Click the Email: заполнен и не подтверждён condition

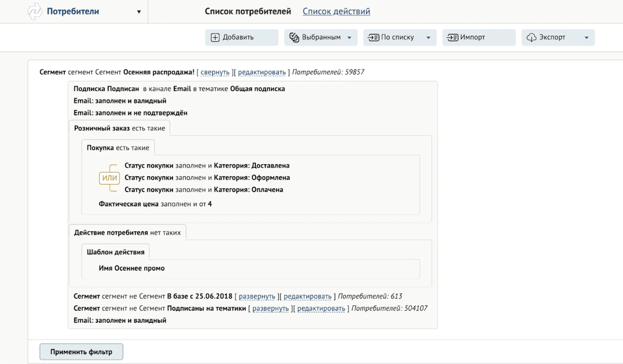pyautogui.click(x=131, y=113)
